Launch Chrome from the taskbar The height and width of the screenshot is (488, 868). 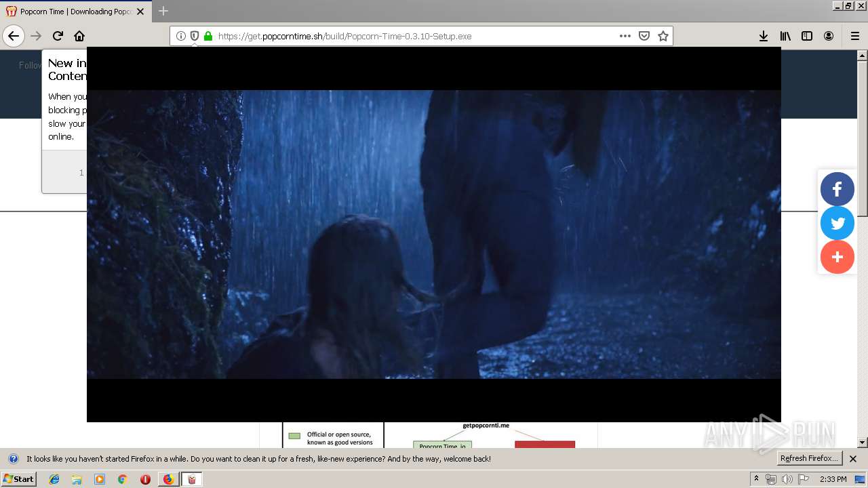pos(122,479)
